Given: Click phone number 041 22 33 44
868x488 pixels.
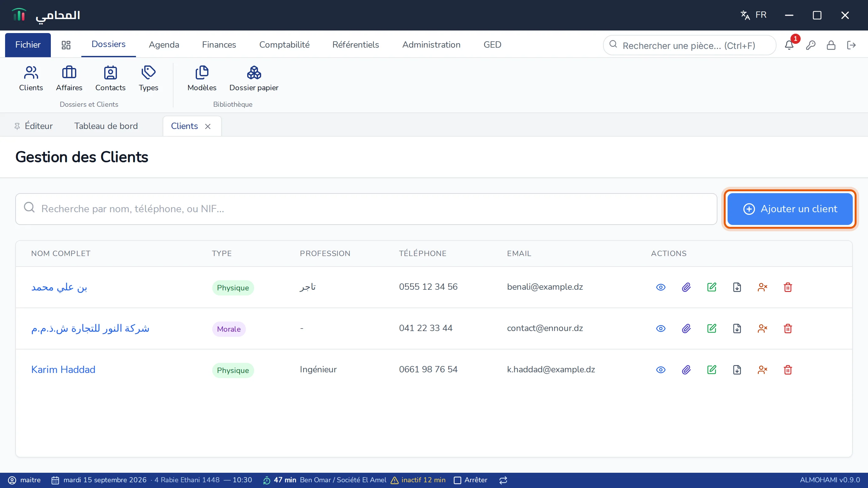Looking at the screenshot, I should pos(425,328).
